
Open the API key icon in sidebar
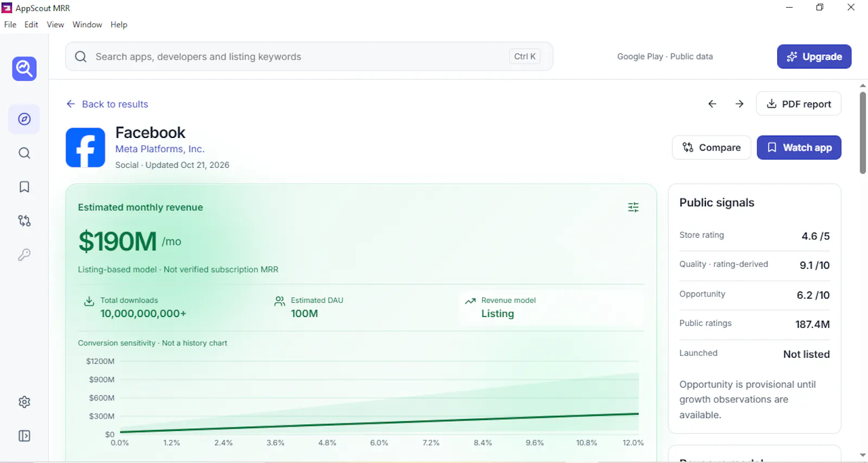(x=24, y=255)
